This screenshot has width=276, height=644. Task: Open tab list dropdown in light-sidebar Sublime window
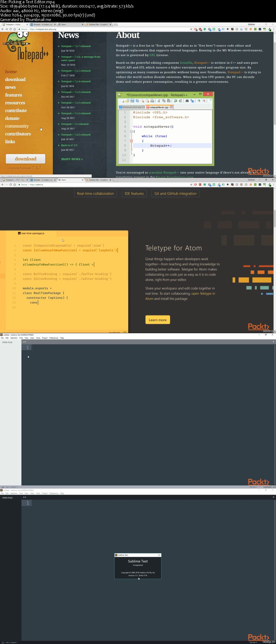click(273, 342)
